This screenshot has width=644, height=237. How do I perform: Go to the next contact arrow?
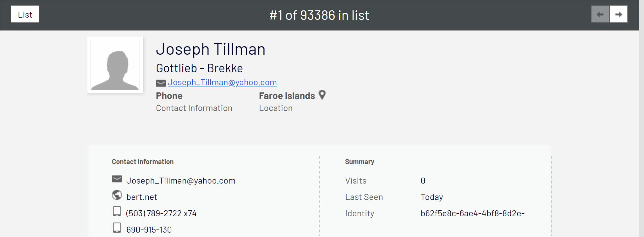[619, 14]
